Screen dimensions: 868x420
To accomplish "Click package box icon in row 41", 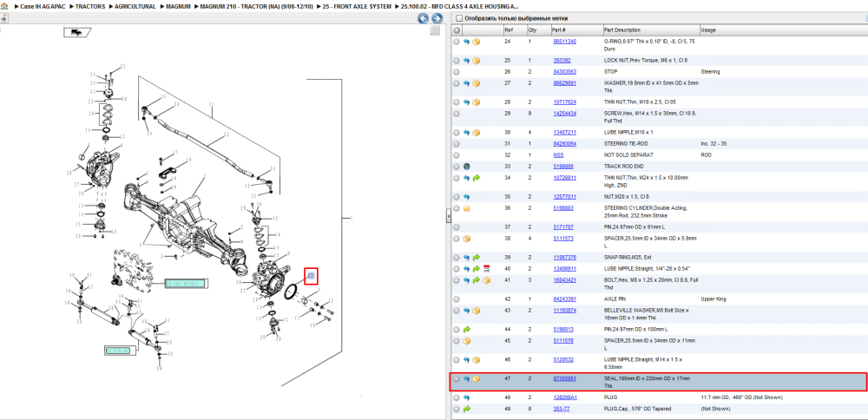I will coord(487,280).
